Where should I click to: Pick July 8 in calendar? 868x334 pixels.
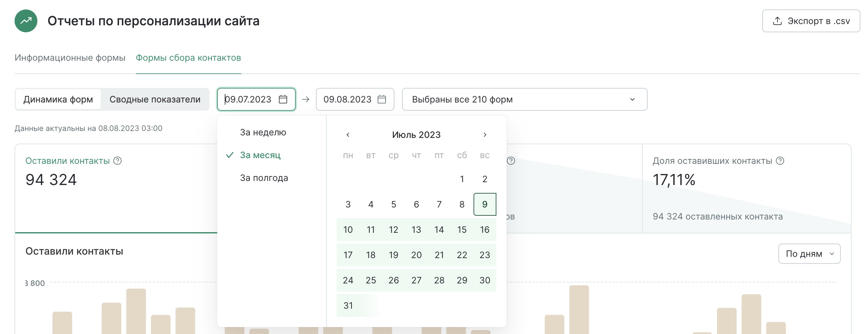pos(462,204)
